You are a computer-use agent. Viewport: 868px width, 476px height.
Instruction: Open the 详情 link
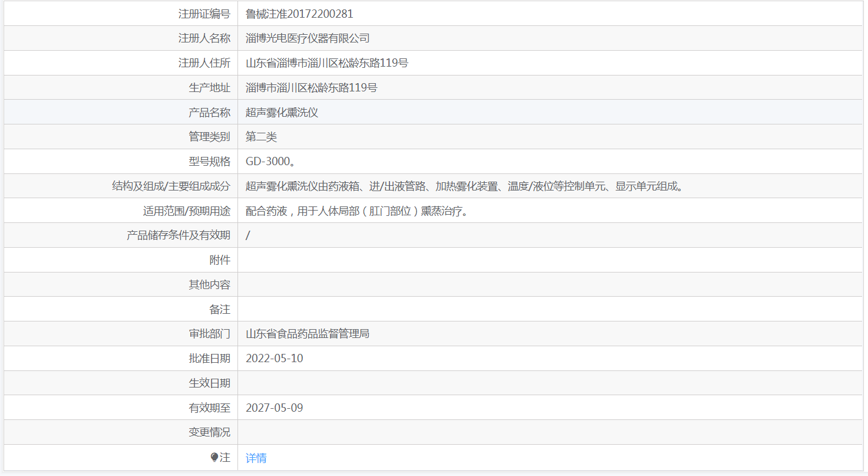(256, 458)
